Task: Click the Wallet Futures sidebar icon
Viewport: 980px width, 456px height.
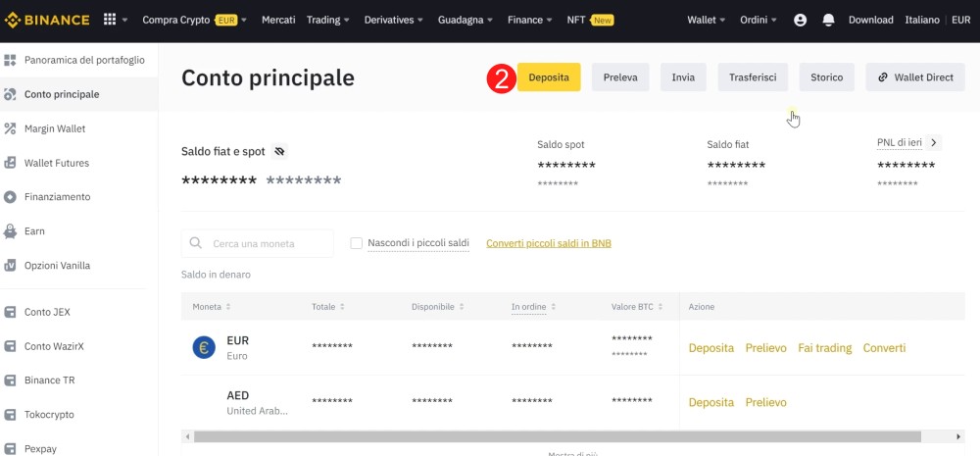Action: coord(10,163)
